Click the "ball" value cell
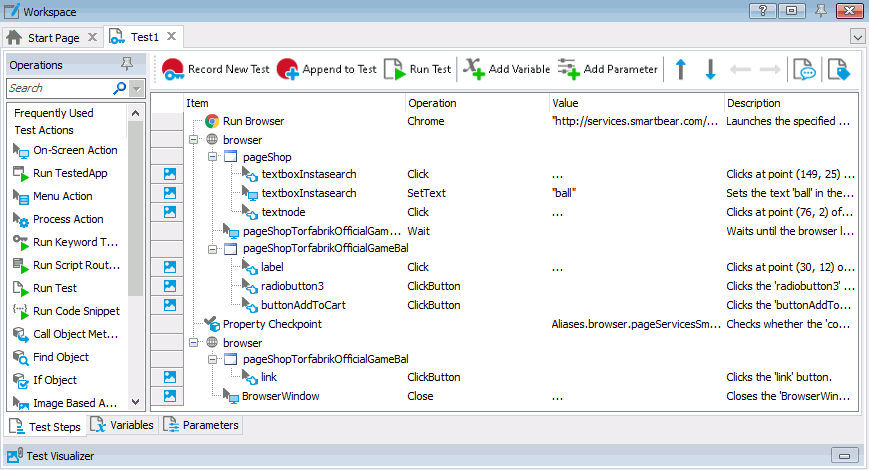The width and height of the screenshot is (869, 470). point(564,193)
